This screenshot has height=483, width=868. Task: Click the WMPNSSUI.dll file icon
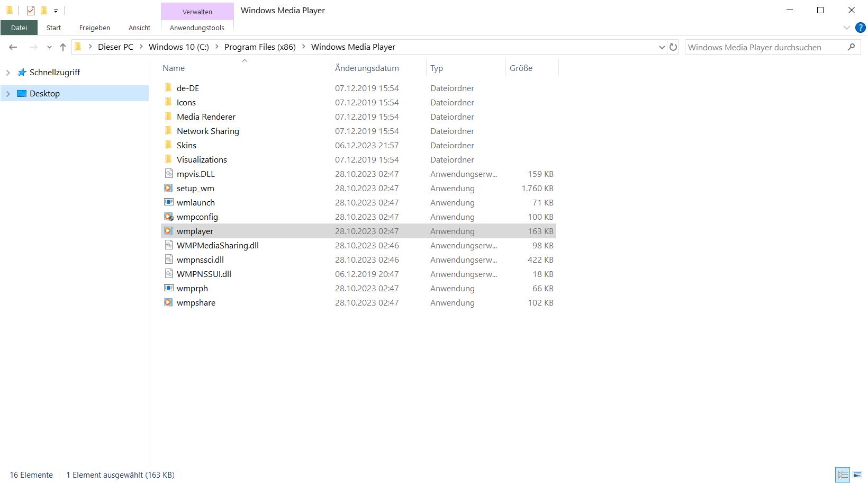coord(168,274)
